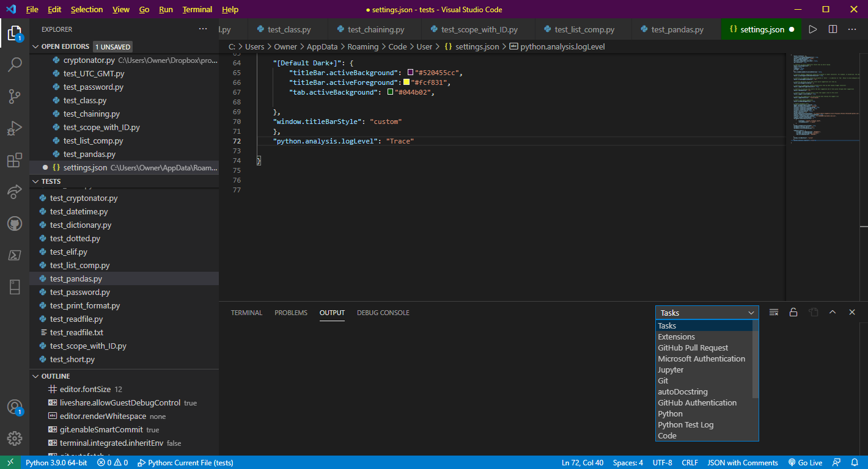Switch to the DEBUG CONSOLE tab
This screenshot has width=868, height=469.
[x=383, y=312]
